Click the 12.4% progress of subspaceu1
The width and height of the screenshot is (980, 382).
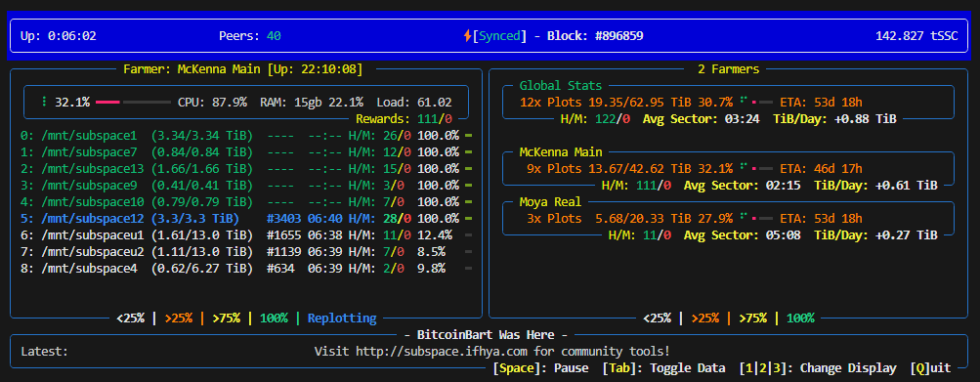(435, 235)
